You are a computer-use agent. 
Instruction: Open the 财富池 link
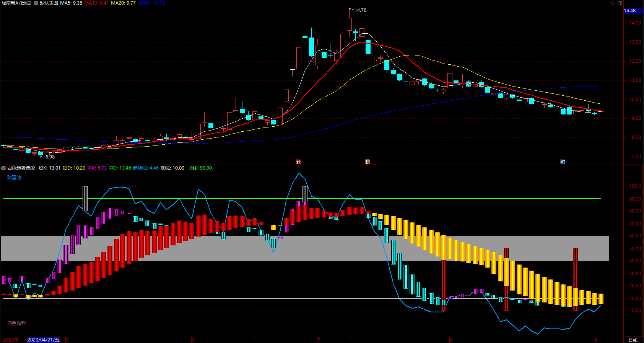[14, 178]
